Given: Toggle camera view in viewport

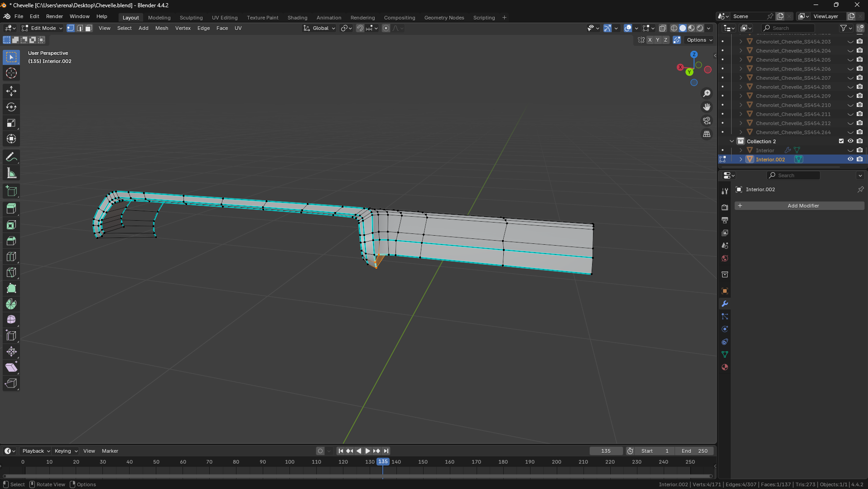Looking at the screenshot, I should click(x=707, y=121).
